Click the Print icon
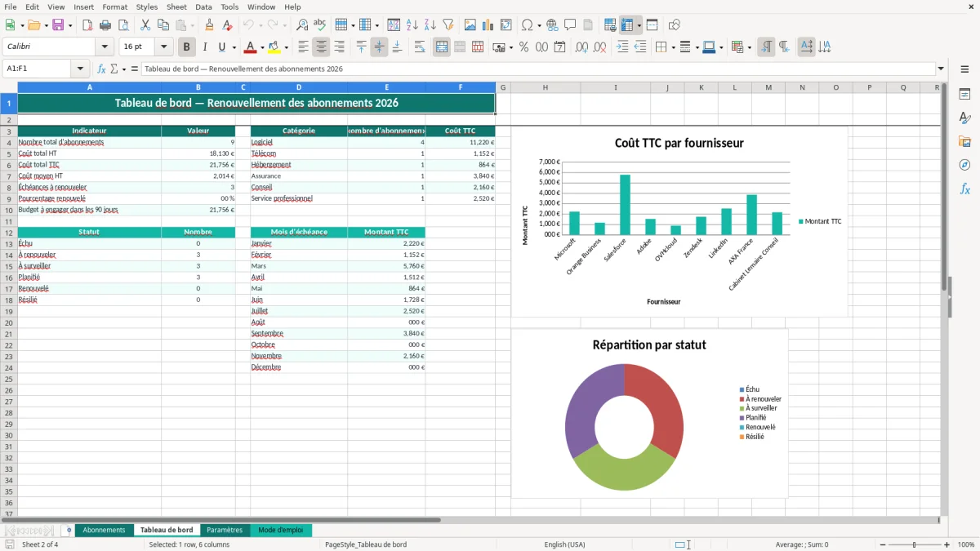The width and height of the screenshot is (980, 551). coord(105,25)
